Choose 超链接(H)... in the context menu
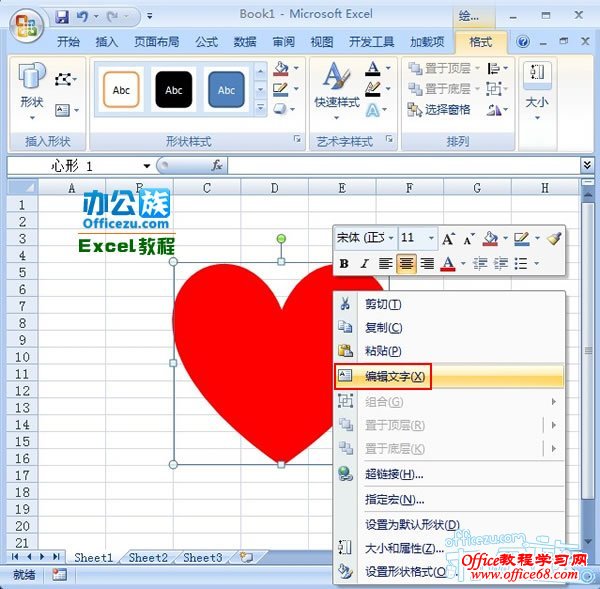 (449, 475)
